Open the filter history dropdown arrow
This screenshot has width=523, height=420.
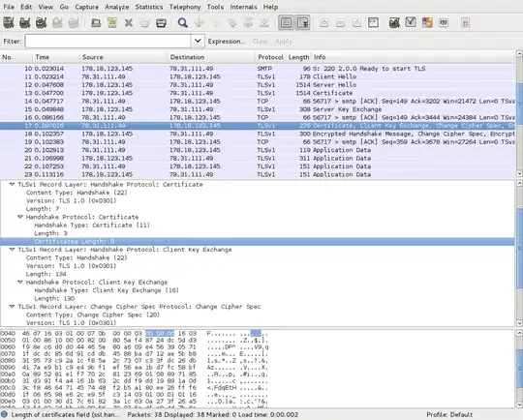198,41
